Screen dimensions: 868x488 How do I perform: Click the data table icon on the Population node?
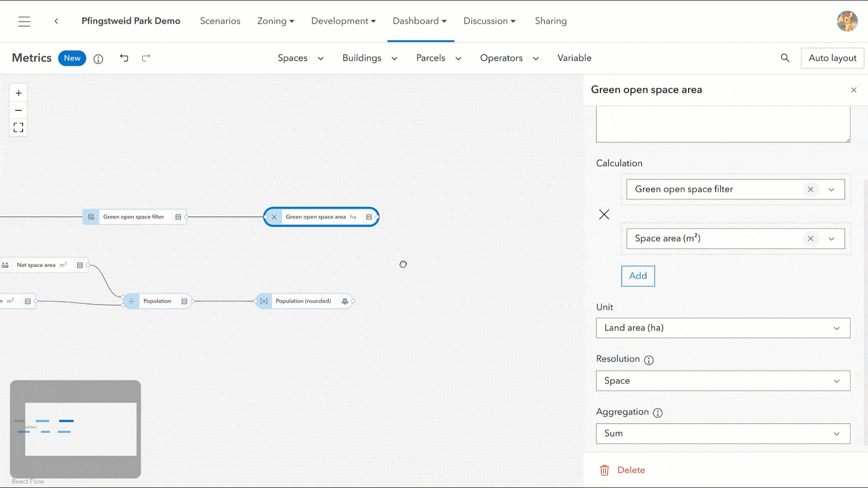tap(184, 301)
